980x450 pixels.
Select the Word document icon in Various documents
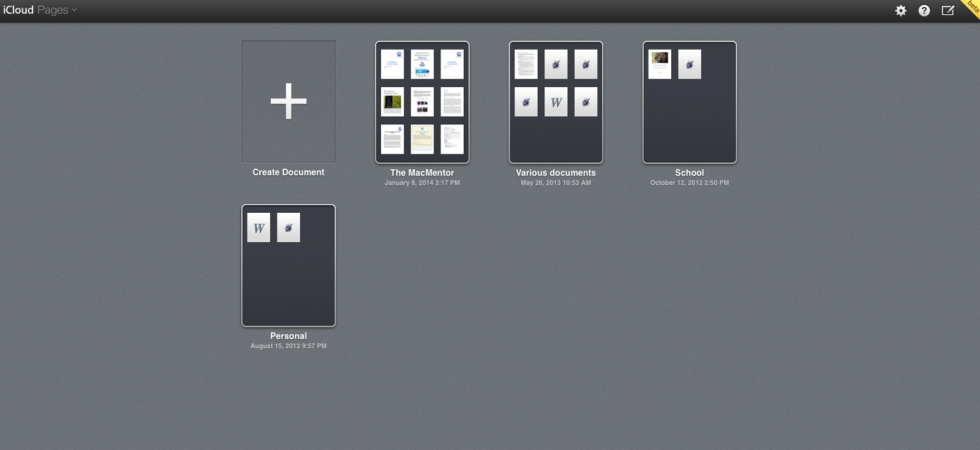(x=556, y=102)
